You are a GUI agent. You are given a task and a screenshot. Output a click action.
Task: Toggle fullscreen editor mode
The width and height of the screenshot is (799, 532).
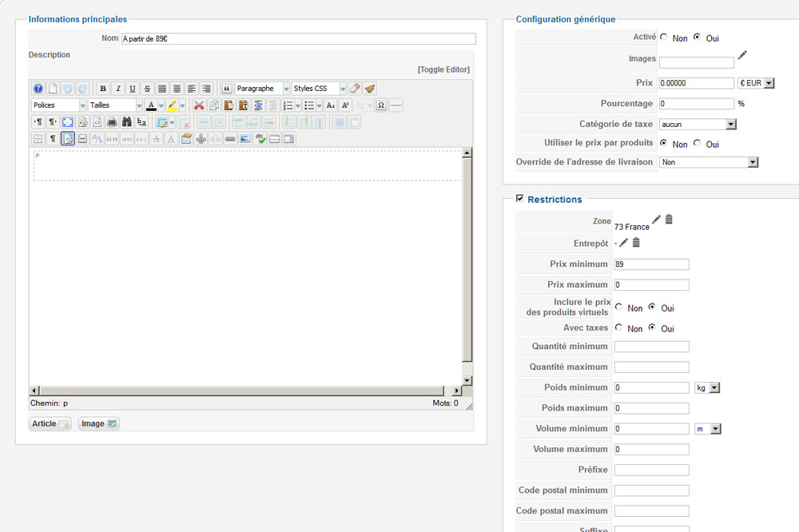(68, 121)
